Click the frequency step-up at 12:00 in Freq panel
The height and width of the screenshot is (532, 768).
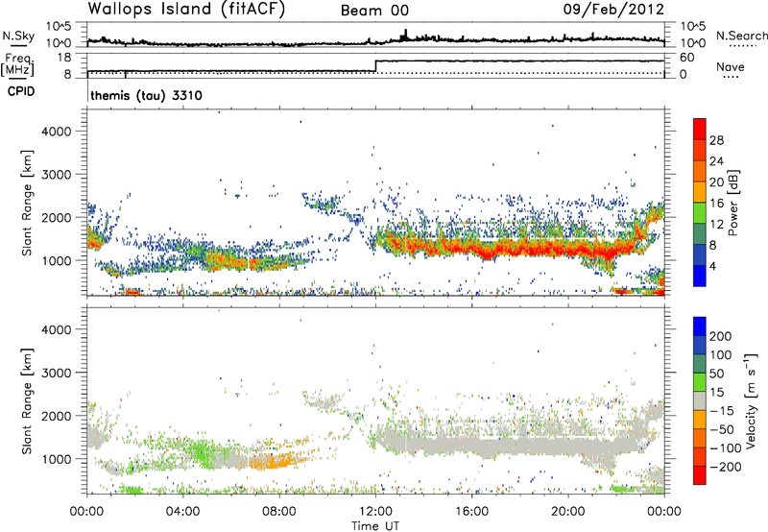pyautogui.click(x=375, y=66)
